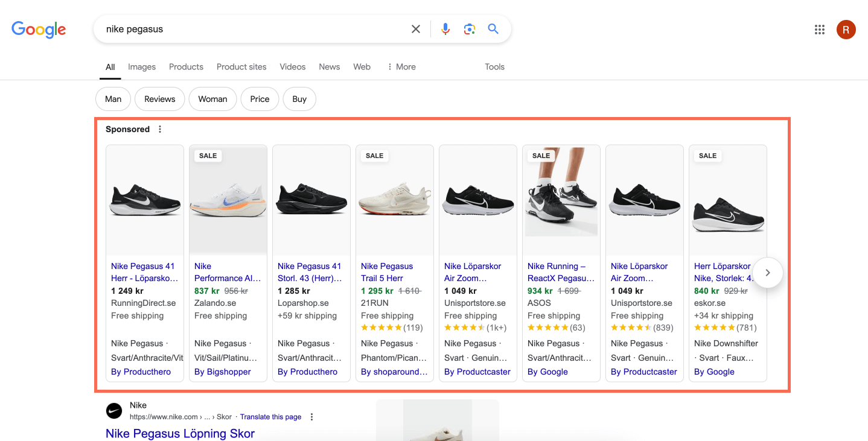Enable the Woman search filter

[212, 98]
